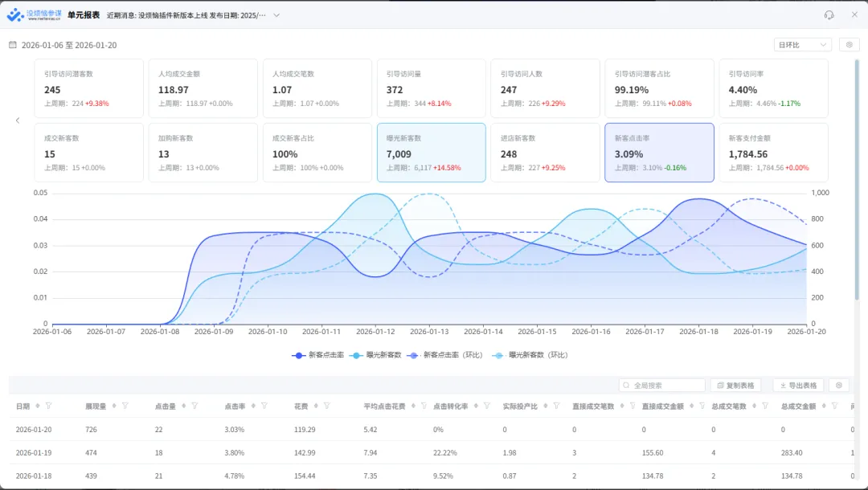Viewport: 868px width, 490px height.
Task: Click the 复制表格 button
Action: pos(735,385)
